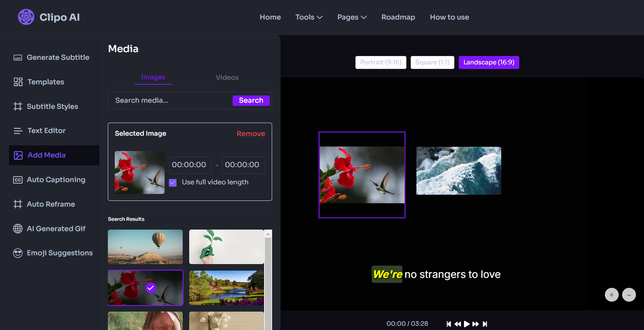Image resolution: width=644 pixels, height=330 pixels.
Task: Click the purple Search button
Action: click(251, 100)
